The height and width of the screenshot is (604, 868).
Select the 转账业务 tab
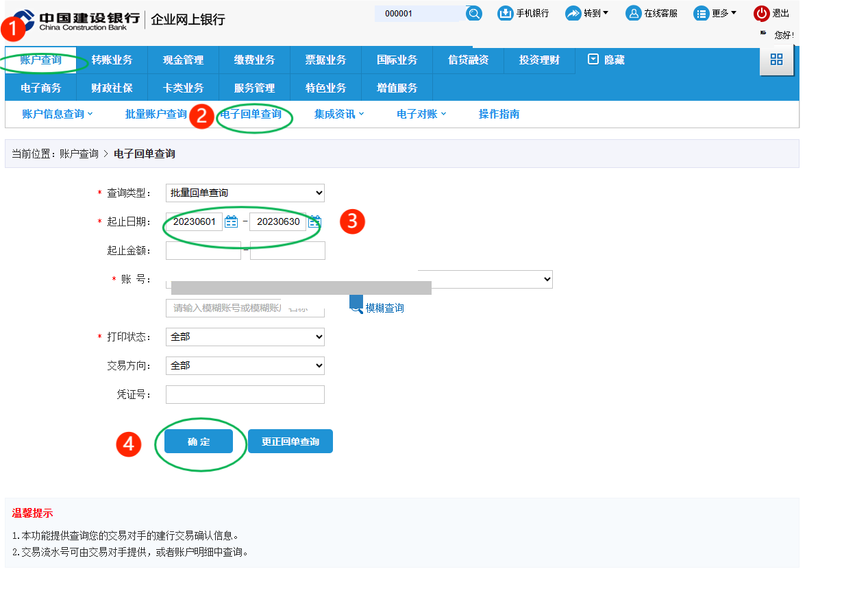pyautogui.click(x=112, y=60)
